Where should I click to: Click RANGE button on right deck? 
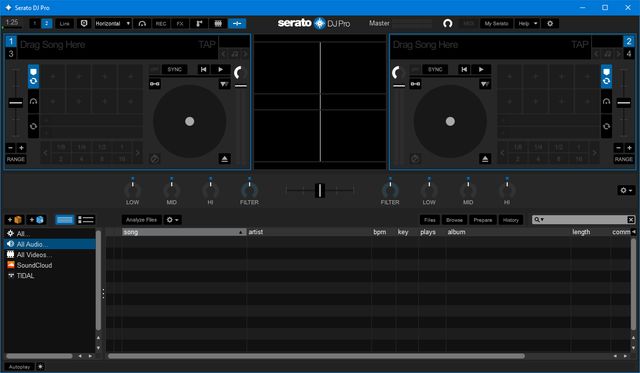tap(624, 159)
